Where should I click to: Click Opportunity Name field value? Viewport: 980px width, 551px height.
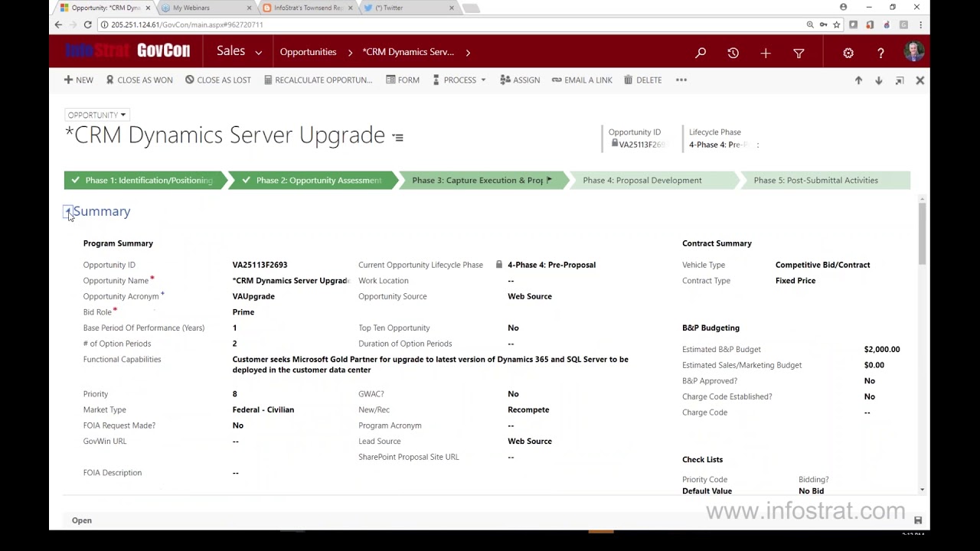(291, 281)
